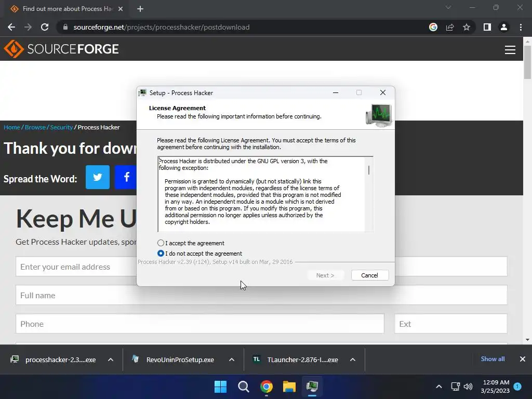Click the Ext input field
Screen dimensions: 532x399
(x=451, y=324)
